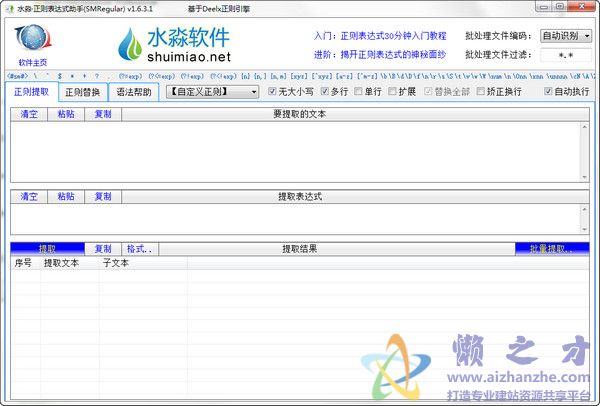Insert the {n} quantifier token
600x406 pixels.
[246, 76]
